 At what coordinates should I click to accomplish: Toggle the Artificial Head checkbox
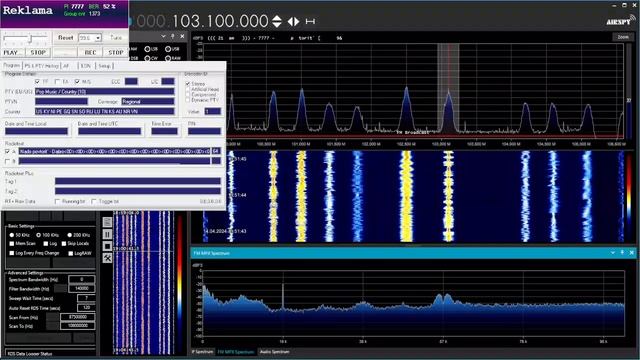tap(188, 89)
